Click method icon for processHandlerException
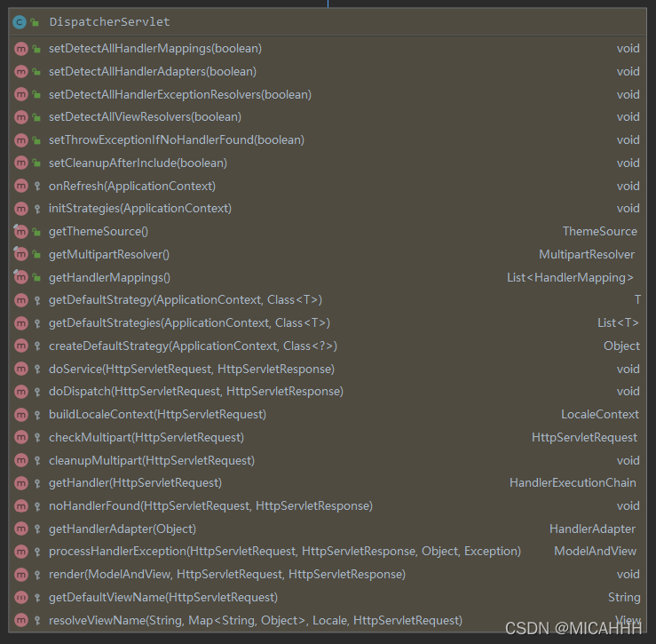 tap(21, 552)
